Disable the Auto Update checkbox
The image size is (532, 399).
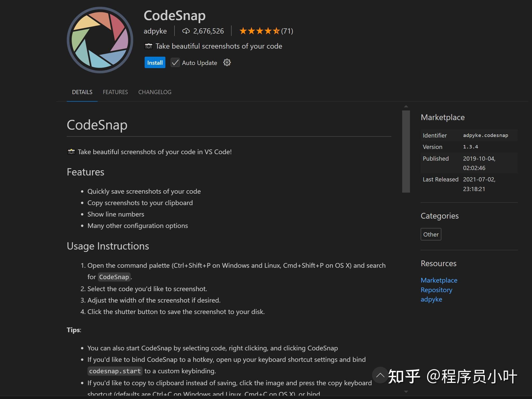tap(175, 62)
